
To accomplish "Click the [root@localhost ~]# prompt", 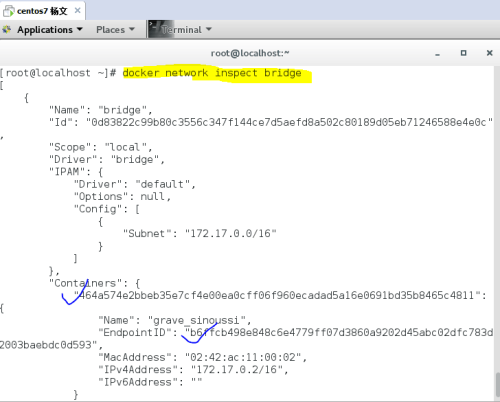I will (58, 73).
